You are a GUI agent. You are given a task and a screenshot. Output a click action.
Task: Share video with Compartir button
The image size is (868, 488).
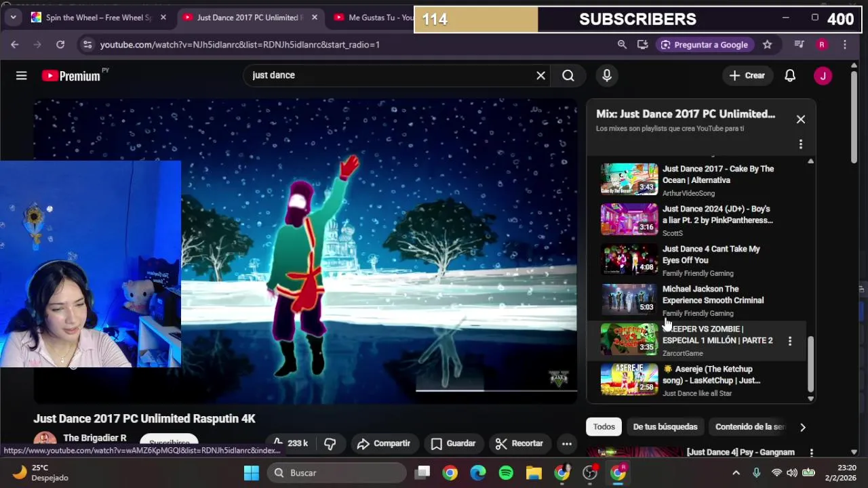pos(383,443)
